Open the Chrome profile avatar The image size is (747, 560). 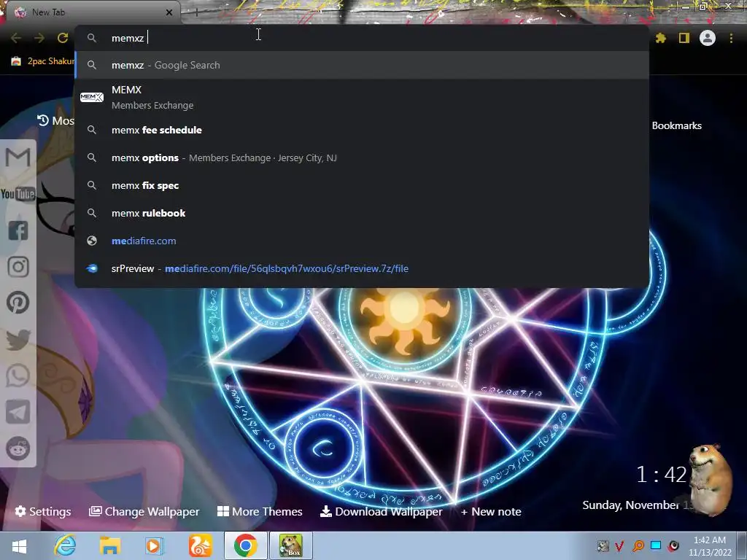[708, 38]
